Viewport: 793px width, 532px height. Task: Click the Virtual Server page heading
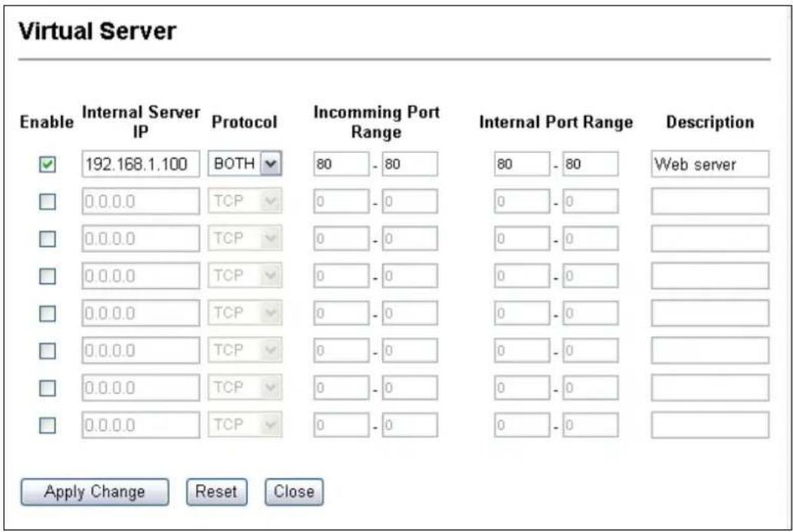(97, 32)
